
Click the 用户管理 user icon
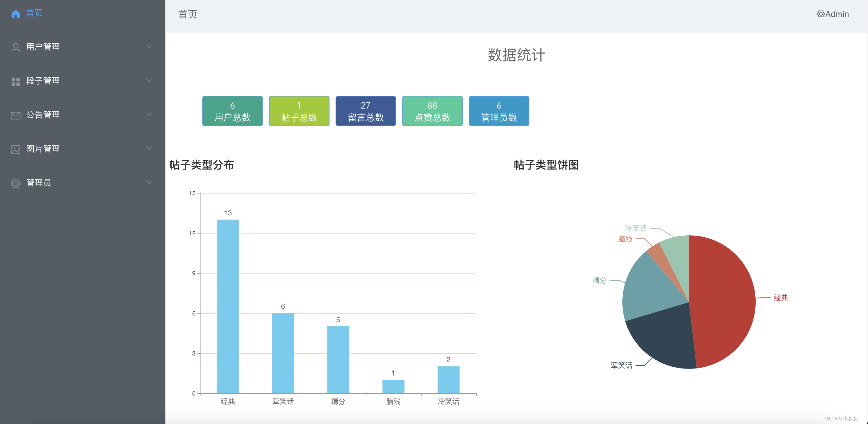[15, 47]
